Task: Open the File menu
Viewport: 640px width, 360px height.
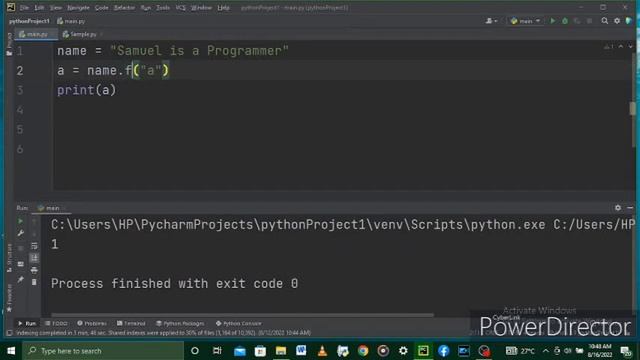Action: tap(24, 8)
